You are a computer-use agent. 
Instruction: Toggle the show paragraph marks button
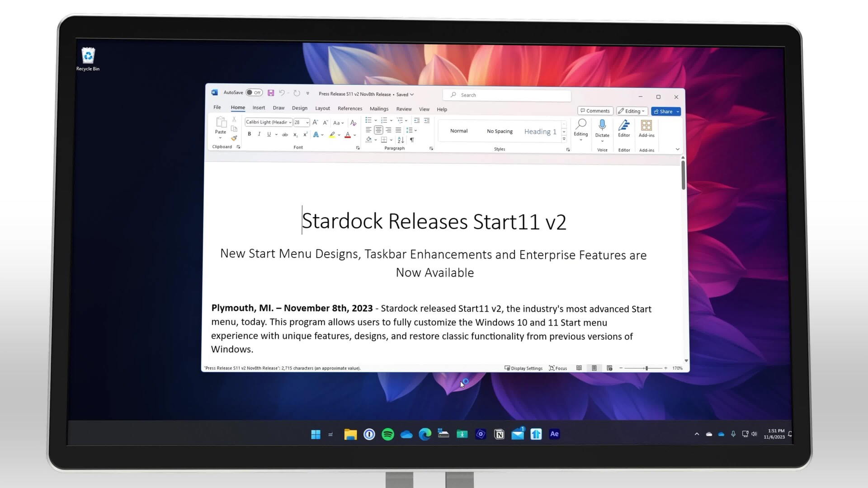(x=412, y=140)
